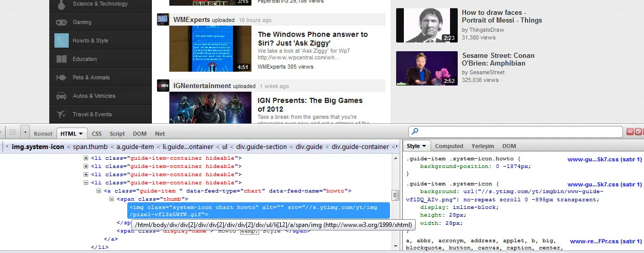Select a.guide-item in the breadcrumb

point(136,146)
